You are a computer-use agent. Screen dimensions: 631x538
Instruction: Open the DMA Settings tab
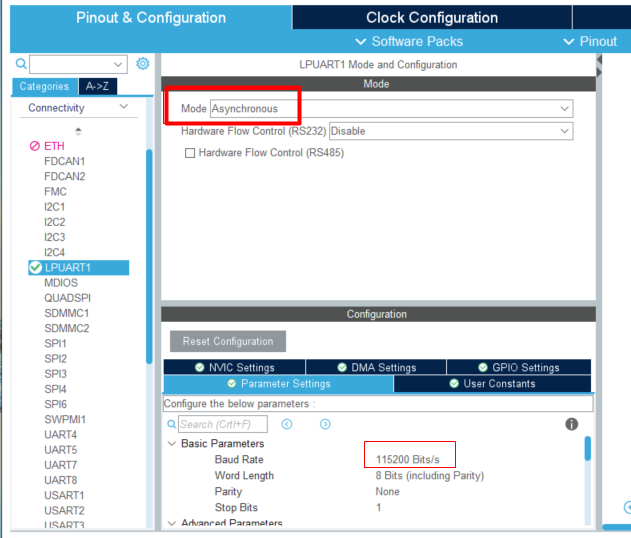click(x=376, y=367)
